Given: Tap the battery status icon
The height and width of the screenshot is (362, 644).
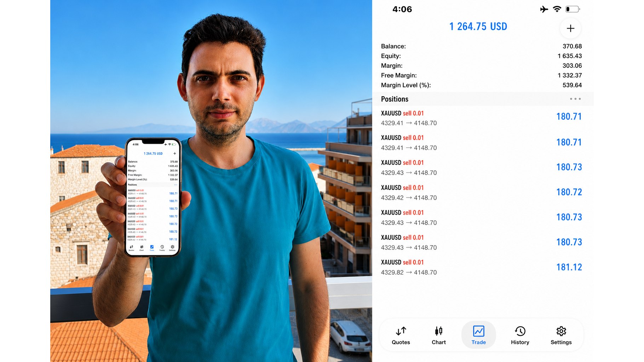Looking at the screenshot, I should pos(573,9).
